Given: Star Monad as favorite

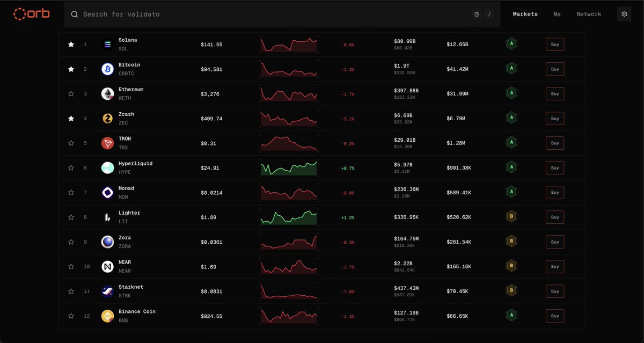Looking at the screenshot, I should [71, 193].
